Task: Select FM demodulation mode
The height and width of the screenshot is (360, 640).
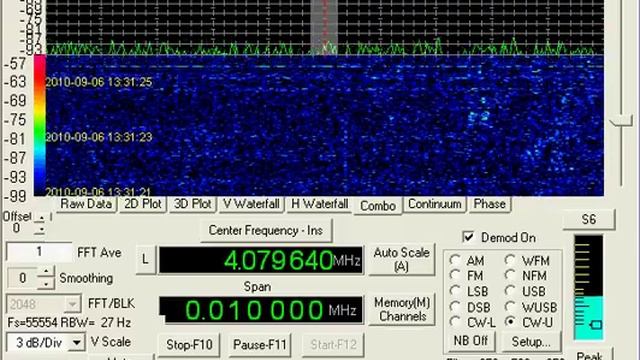Action: tap(456, 276)
